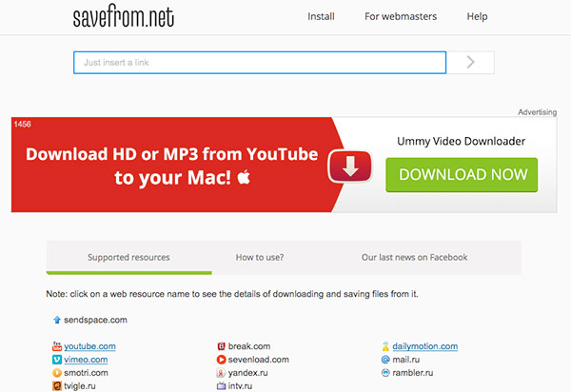Select the tvigle.ru resource
Screen dimensions: 571x392
click(x=80, y=385)
